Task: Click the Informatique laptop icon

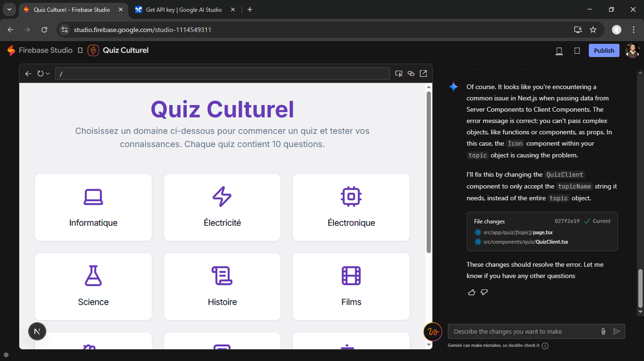Action: pos(93,197)
